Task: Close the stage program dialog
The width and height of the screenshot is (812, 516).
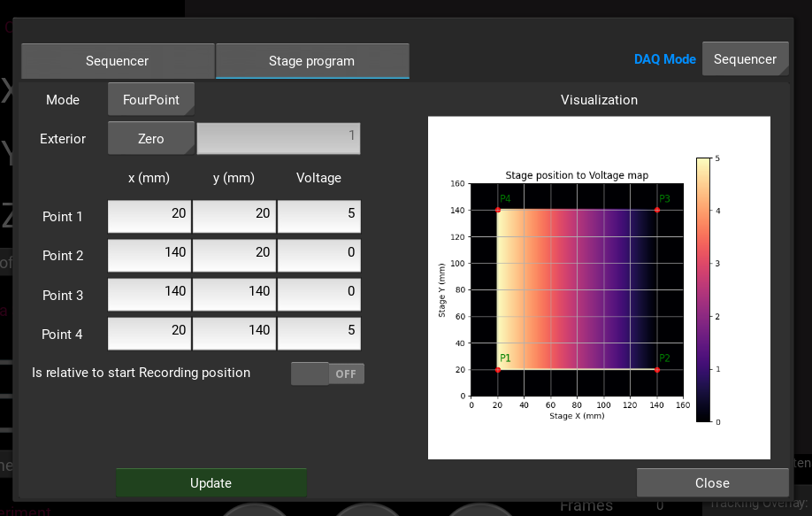Action: pos(713,483)
